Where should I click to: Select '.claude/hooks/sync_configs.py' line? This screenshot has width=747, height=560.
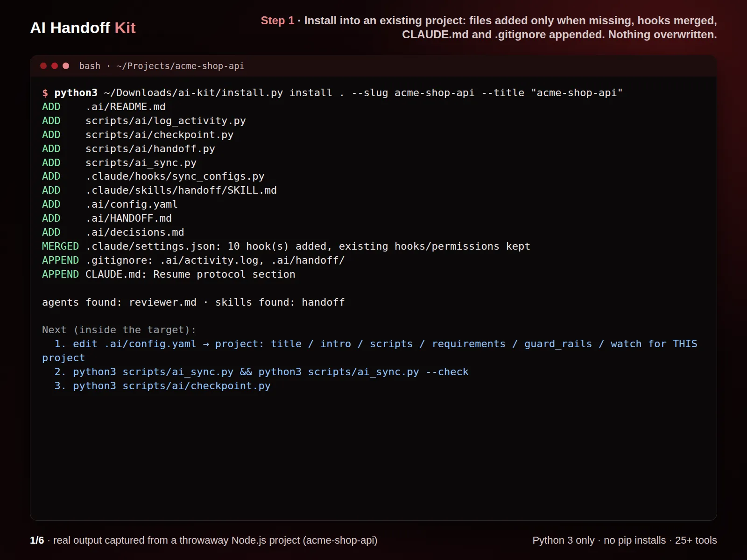(x=153, y=176)
